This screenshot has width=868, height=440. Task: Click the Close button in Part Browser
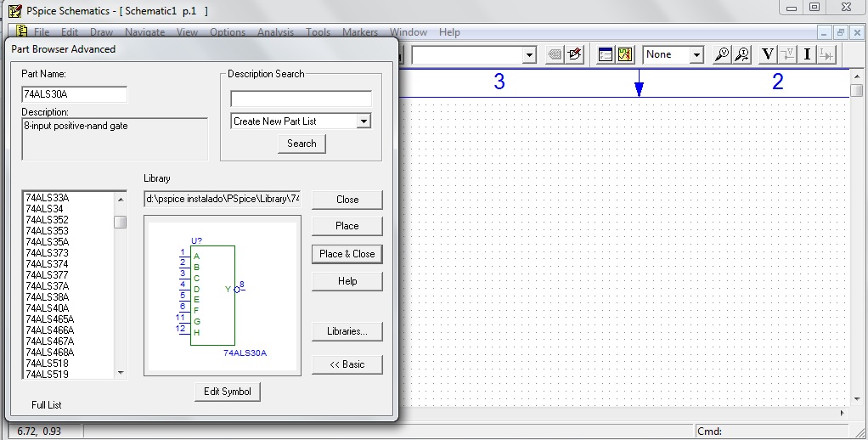click(x=347, y=200)
